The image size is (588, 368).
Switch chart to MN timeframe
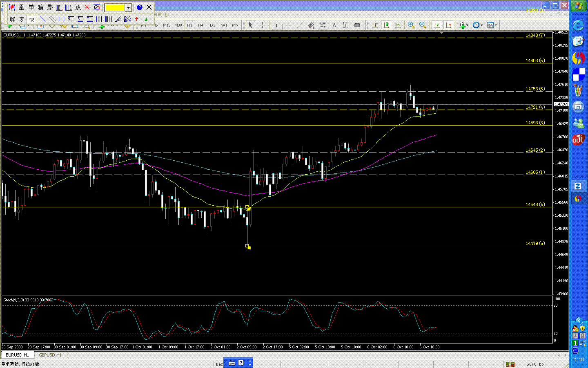235,25
